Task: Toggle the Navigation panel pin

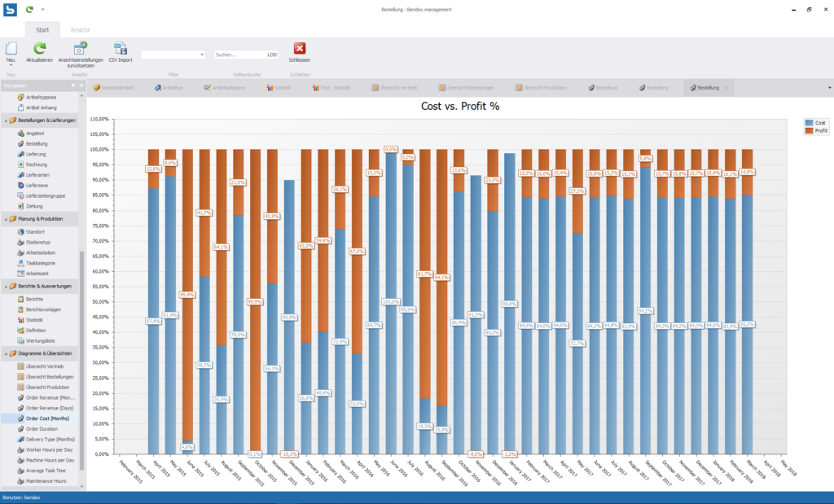Action: (72, 85)
